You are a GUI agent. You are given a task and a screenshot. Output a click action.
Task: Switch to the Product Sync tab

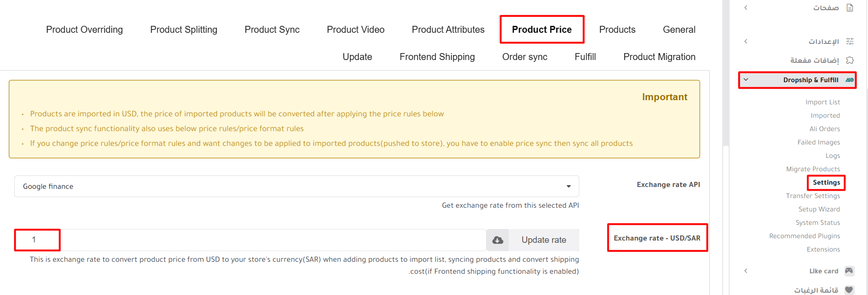point(272,30)
